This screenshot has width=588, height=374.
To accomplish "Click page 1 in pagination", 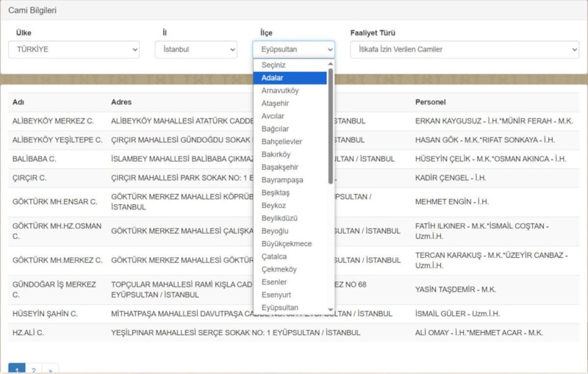I will pyautogui.click(x=17, y=370).
